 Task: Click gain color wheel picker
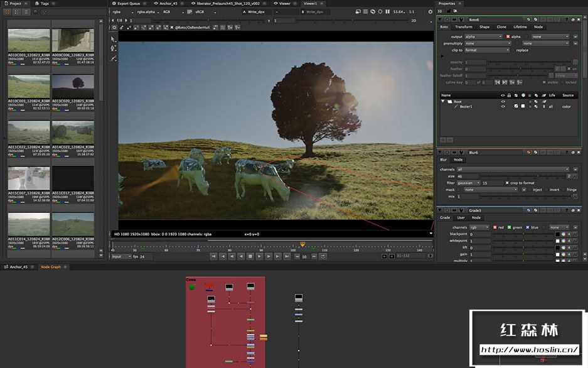564,254
